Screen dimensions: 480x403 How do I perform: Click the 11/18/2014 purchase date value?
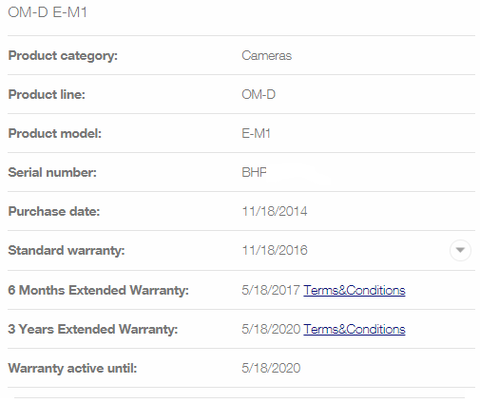pos(274,211)
